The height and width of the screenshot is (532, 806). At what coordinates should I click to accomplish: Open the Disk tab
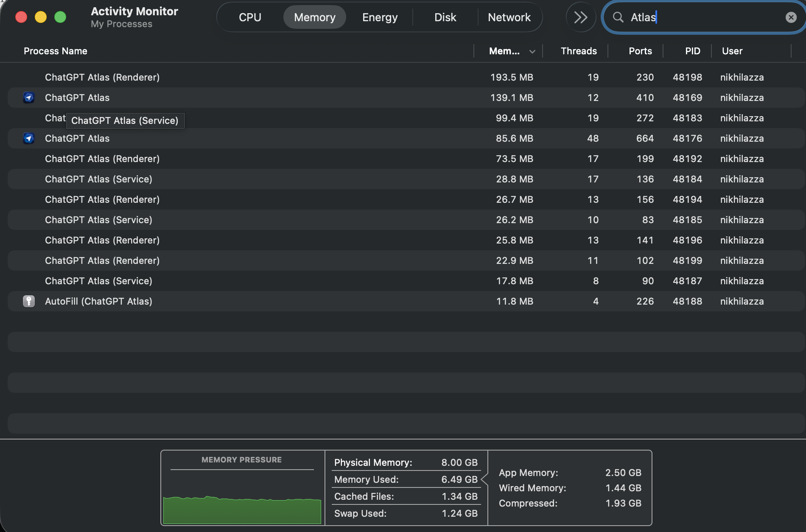click(x=445, y=17)
